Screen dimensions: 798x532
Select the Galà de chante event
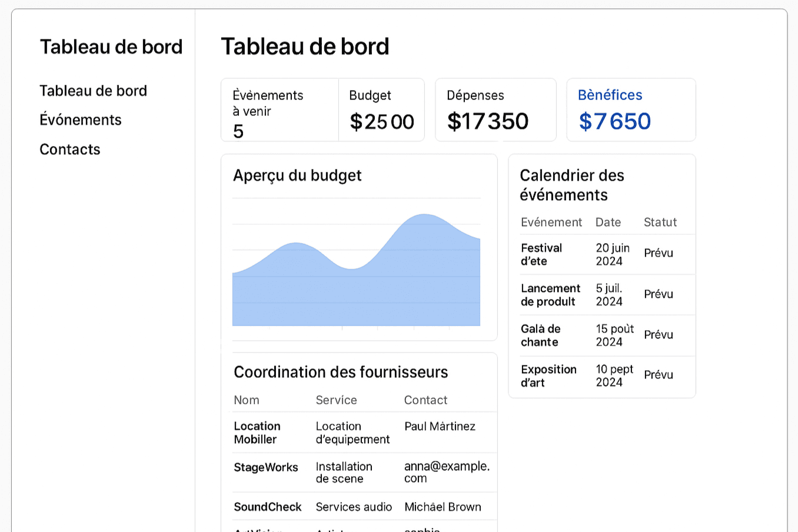[540, 335]
